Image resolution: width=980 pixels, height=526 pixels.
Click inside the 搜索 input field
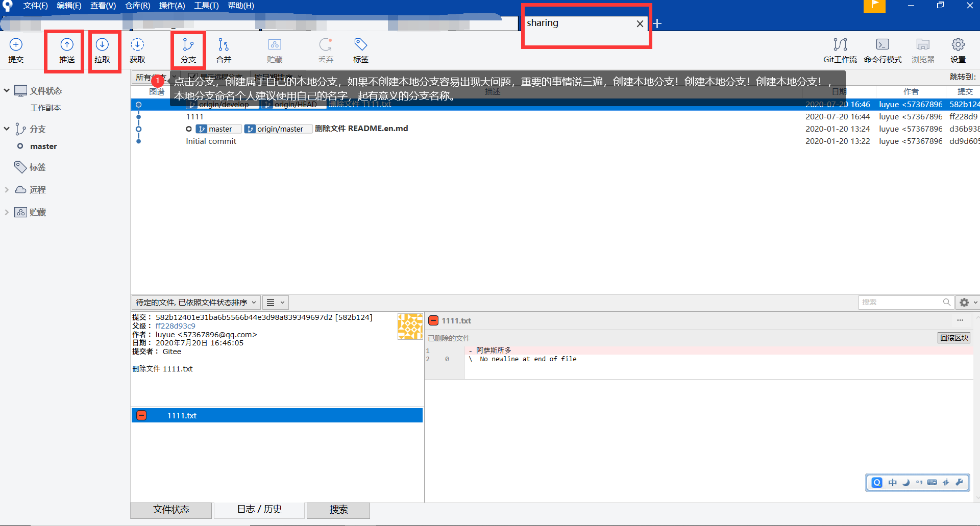(x=900, y=302)
